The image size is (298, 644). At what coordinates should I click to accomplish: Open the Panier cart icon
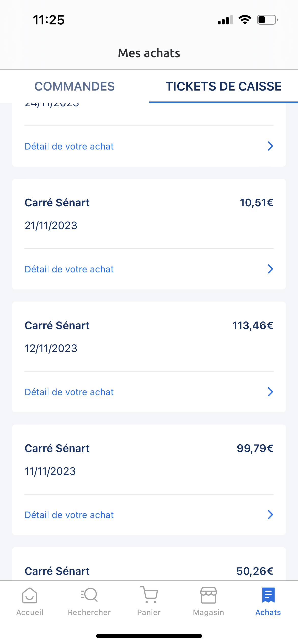(149, 595)
